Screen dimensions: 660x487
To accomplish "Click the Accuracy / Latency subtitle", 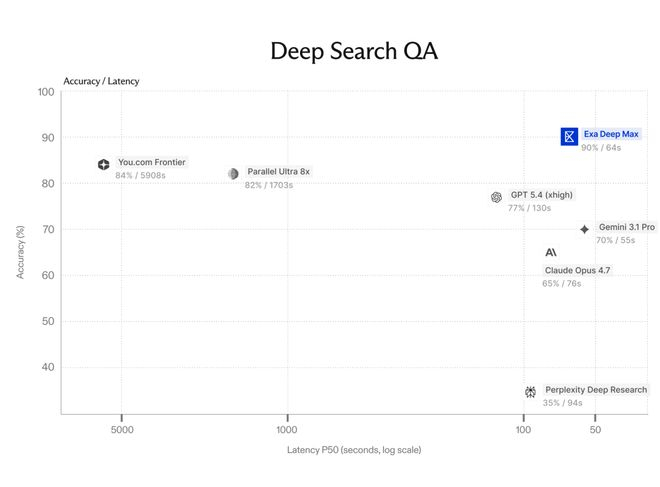I will tap(101, 81).
